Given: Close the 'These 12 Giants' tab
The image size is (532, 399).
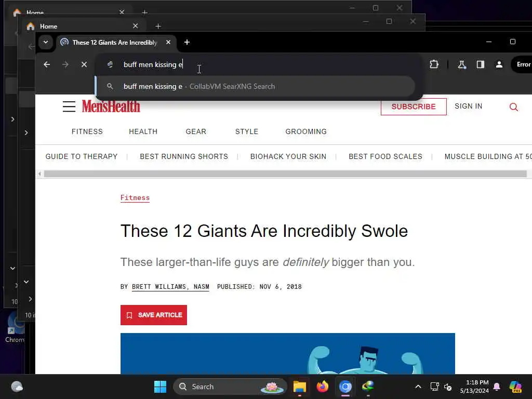Looking at the screenshot, I should [x=168, y=42].
